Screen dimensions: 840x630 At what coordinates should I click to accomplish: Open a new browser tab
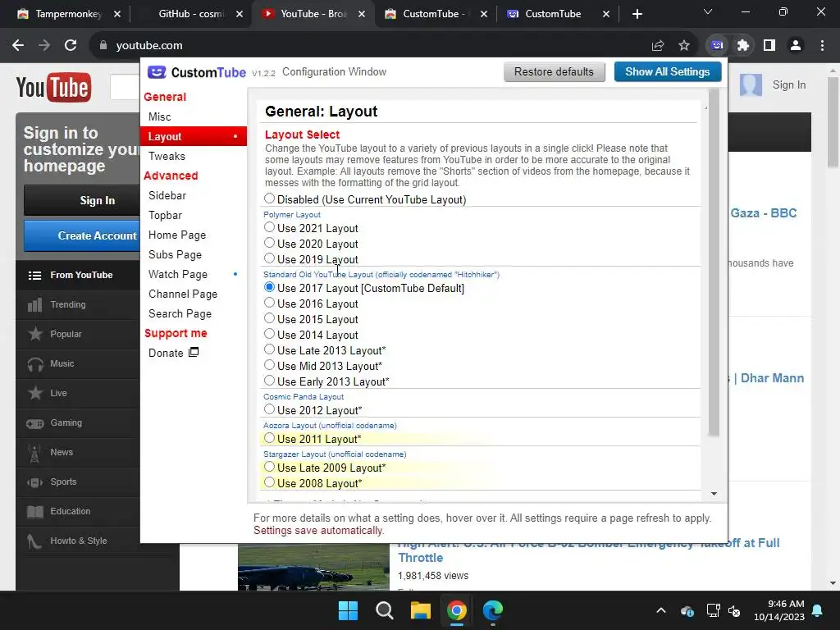pyautogui.click(x=637, y=14)
